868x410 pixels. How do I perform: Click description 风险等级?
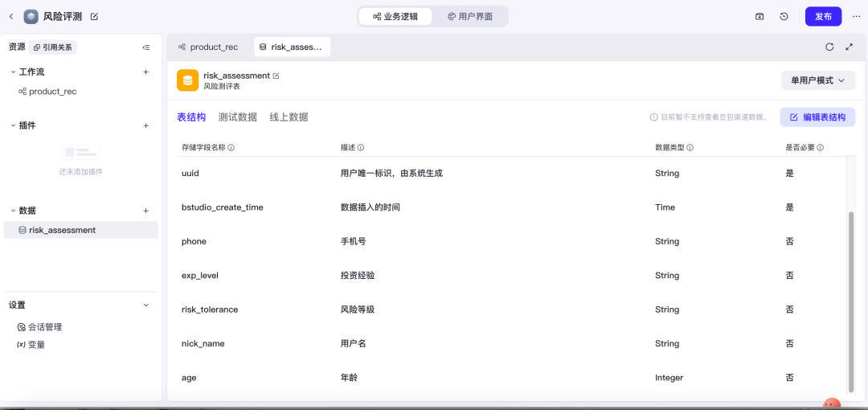coord(358,310)
